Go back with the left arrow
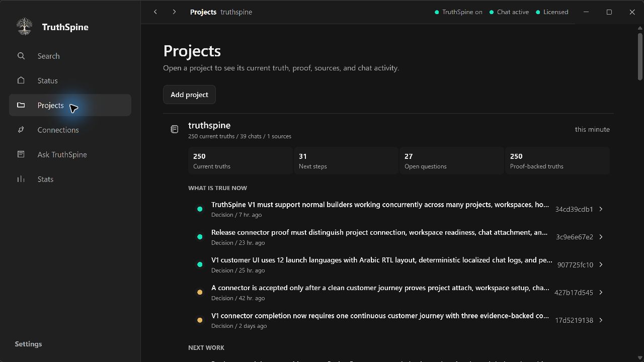Viewport: 644px width, 362px height. pos(155,12)
